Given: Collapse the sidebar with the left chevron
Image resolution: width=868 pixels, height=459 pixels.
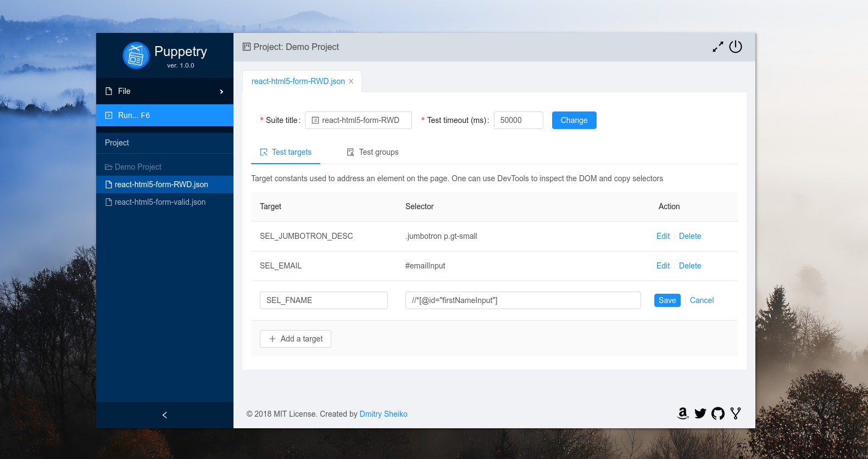Looking at the screenshot, I should 165,415.
